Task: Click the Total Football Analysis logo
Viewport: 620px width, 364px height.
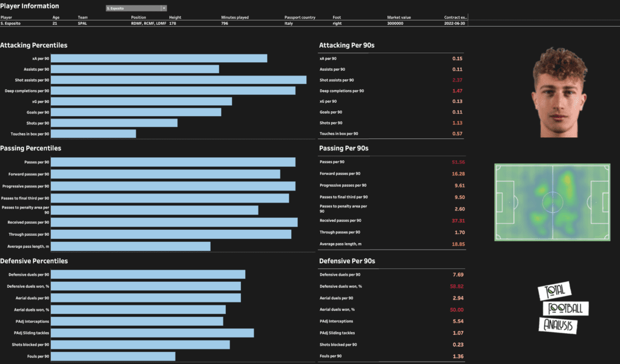Action: (x=557, y=309)
